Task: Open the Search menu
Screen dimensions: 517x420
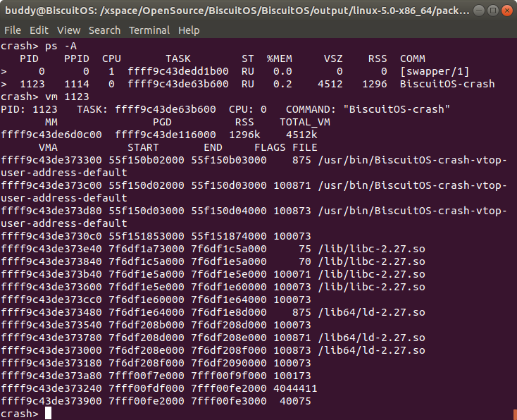Action: tap(104, 30)
